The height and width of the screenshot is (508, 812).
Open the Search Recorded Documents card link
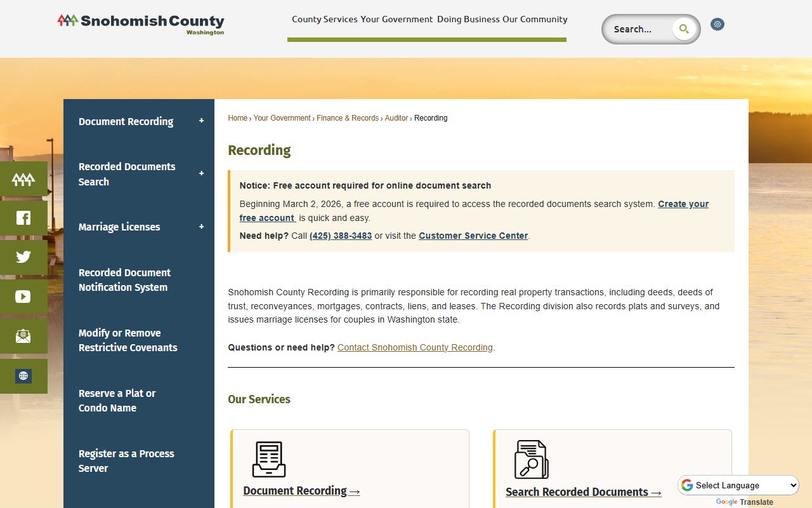[x=584, y=492]
